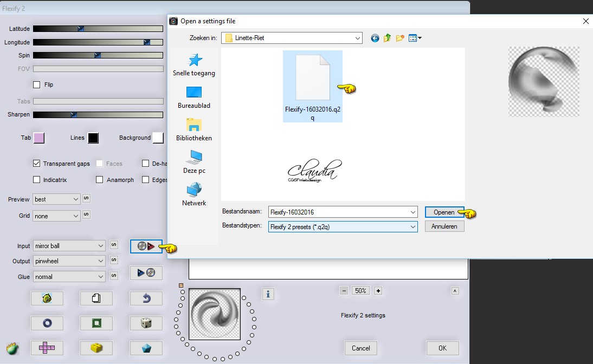Enable the Anamorph checkbox

pyautogui.click(x=99, y=180)
